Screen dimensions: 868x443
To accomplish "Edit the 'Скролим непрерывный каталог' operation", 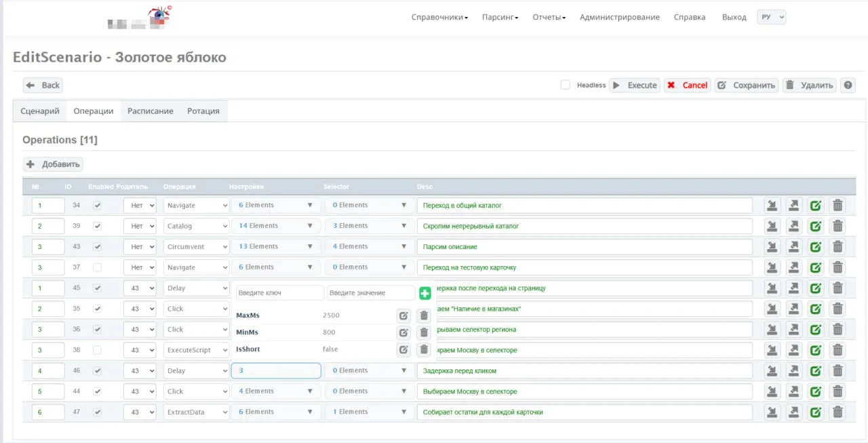I will (816, 226).
